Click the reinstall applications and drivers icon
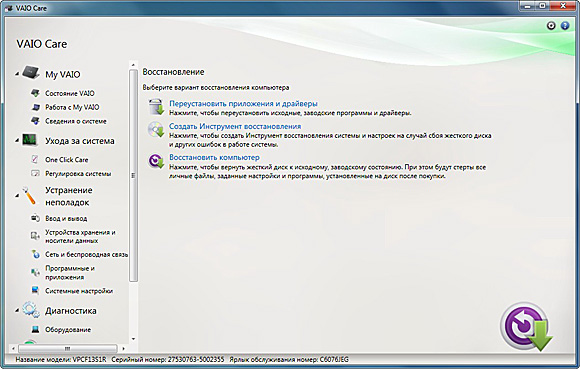This screenshot has width=580, height=369. 156,107
